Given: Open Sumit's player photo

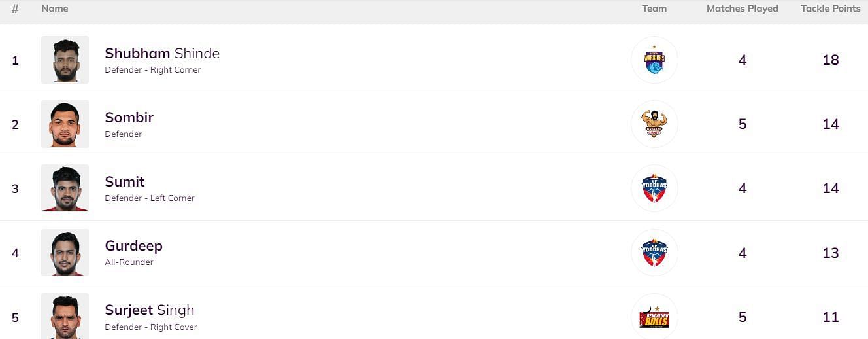Looking at the screenshot, I should pyautogui.click(x=65, y=188).
